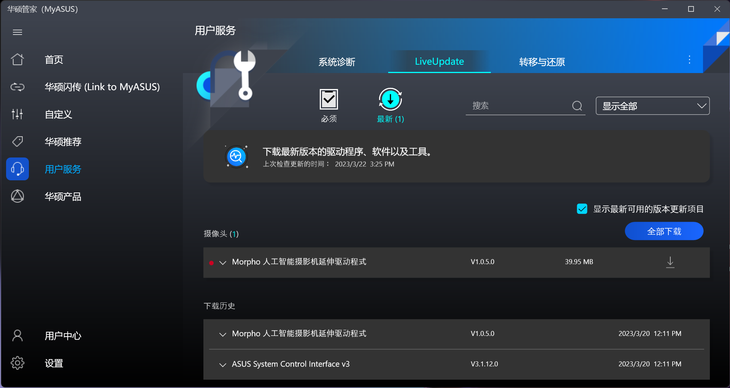
Task: Select the LiveUpdate tab
Action: (x=439, y=61)
